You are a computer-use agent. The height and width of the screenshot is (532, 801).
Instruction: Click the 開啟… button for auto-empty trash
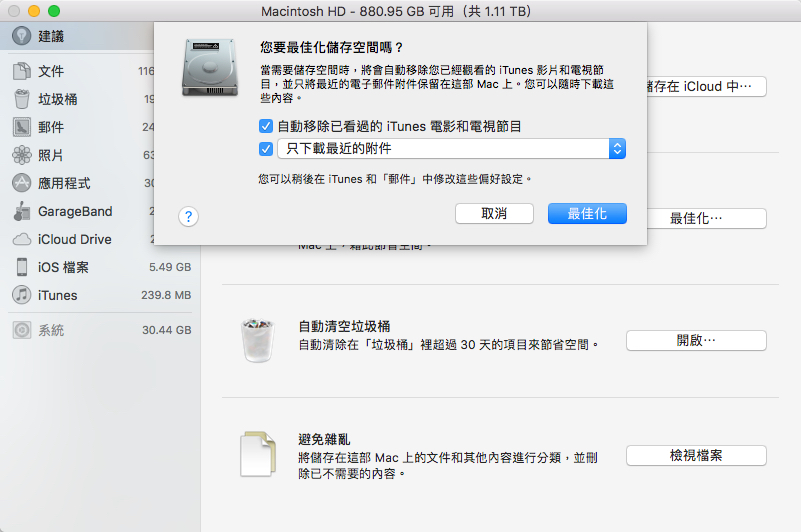(696, 340)
